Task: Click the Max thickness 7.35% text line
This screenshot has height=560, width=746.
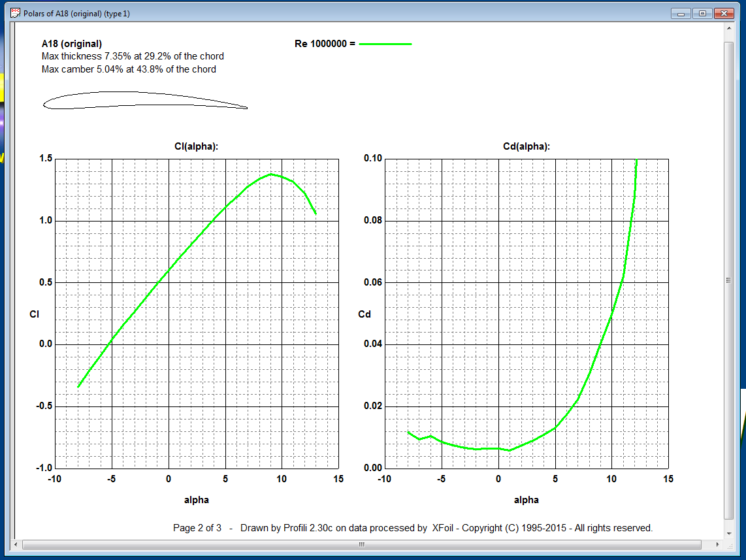Action: click(x=133, y=56)
